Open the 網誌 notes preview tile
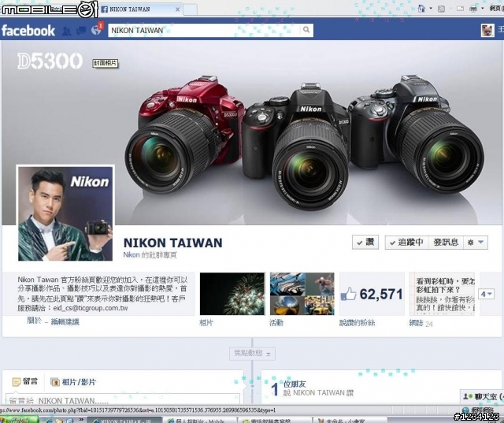 tap(443, 294)
